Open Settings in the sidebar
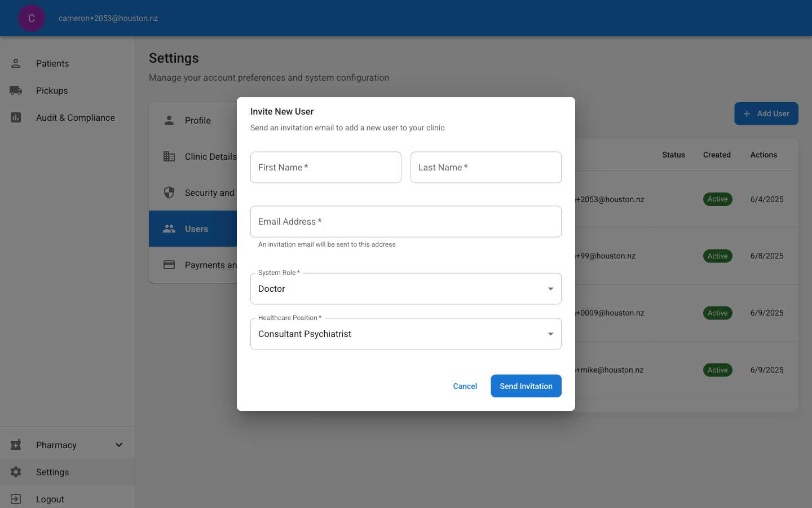The height and width of the screenshot is (508, 812). [68, 472]
